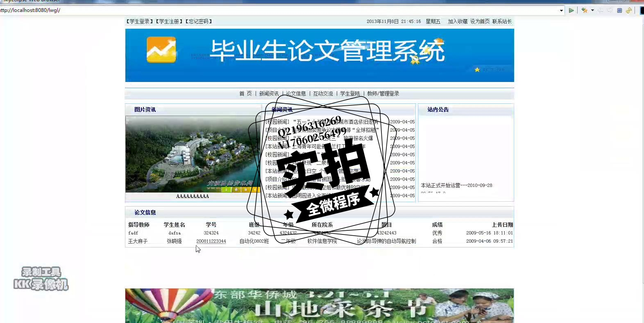This screenshot has width=644, height=323.
Task: Click 加入收藏 in the top bar
Action: [x=458, y=21]
